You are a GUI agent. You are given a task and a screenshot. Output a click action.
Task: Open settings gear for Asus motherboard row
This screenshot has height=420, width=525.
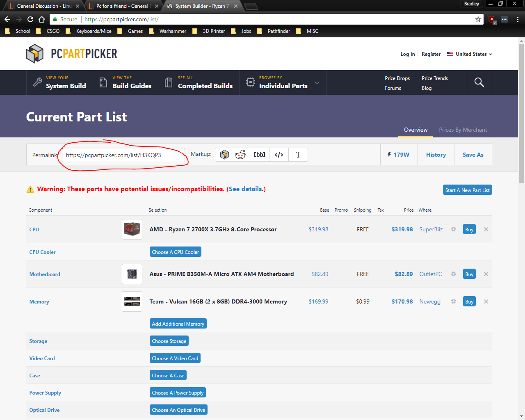coord(454,274)
